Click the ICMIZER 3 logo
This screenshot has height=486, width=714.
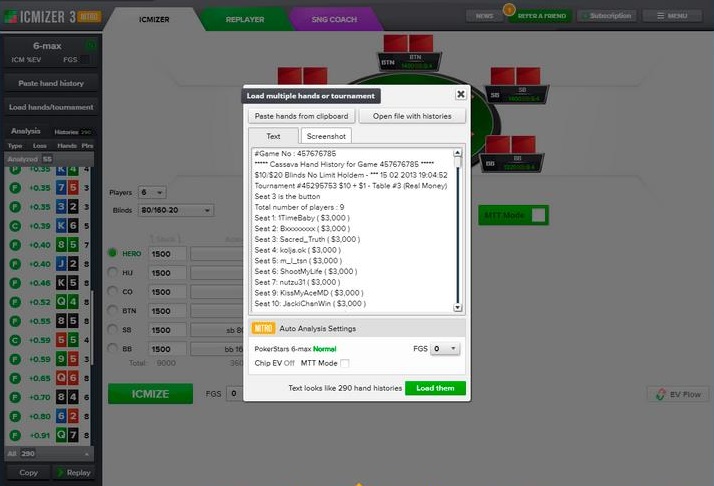(51, 17)
